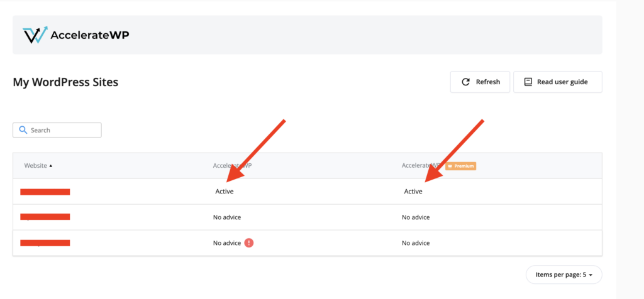Click the Search input field
This screenshot has width=644, height=299.
57,130
